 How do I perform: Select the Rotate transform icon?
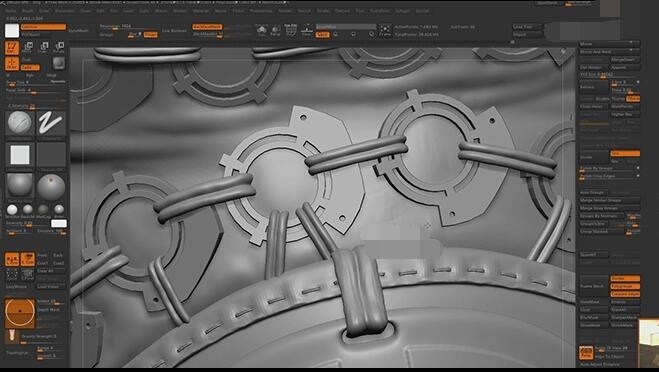(x=59, y=47)
